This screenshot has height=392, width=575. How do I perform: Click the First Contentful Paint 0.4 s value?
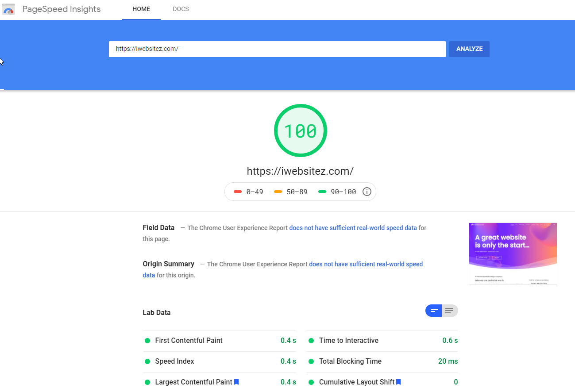point(288,341)
